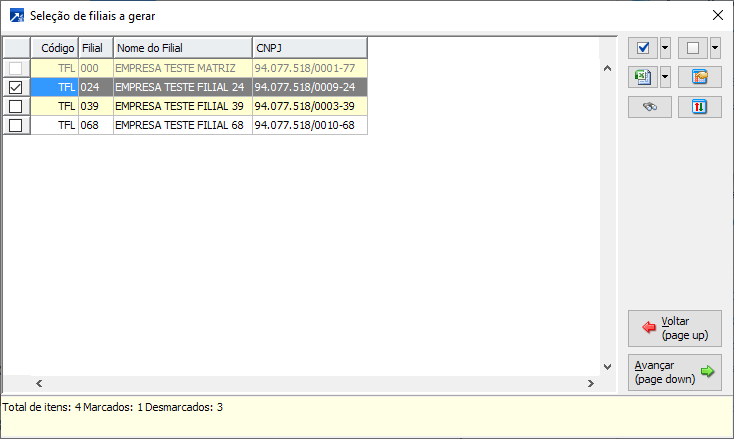Click the horizontal scrollbar right arrow

click(591, 384)
